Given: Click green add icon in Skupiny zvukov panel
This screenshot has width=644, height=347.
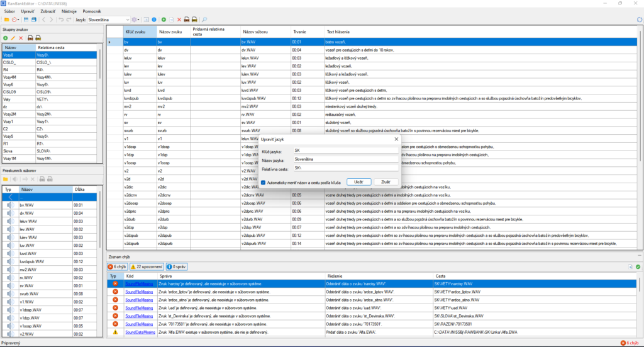Looking at the screenshot, I should (x=6, y=38).
